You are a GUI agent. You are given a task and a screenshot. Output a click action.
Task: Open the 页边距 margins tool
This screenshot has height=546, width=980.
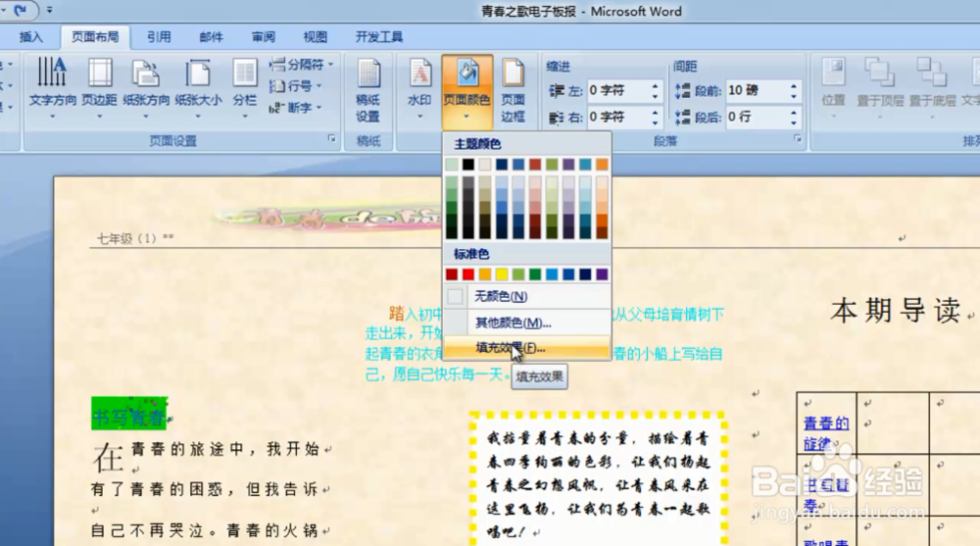tap(99, 87)
